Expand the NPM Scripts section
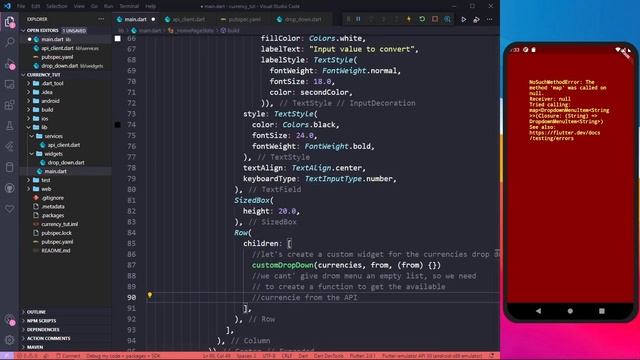This screenshot has width=640, height=360. (41, 321)
